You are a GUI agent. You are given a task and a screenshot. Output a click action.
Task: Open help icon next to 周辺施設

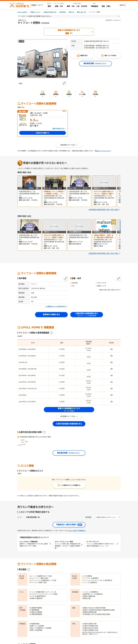tap(29, 570)
